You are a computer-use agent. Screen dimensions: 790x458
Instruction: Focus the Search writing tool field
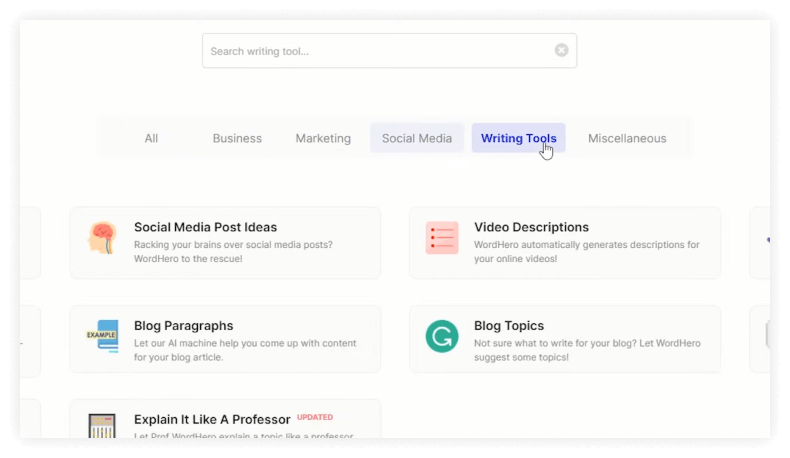click(389, 50)
